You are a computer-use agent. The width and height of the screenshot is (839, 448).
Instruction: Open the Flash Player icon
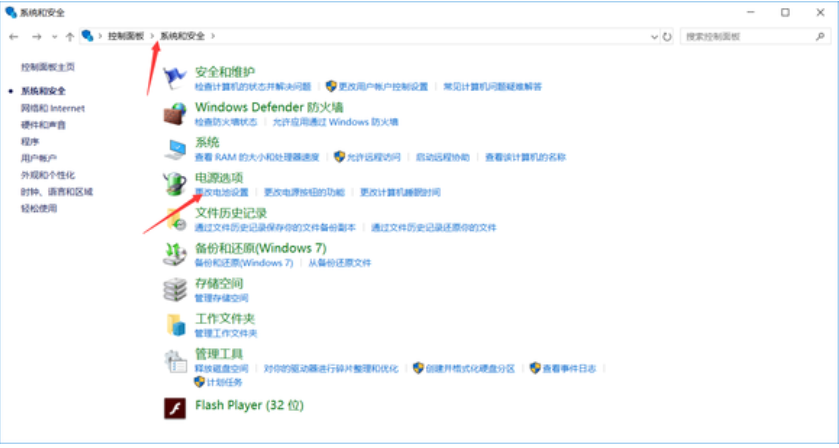point(175,407)
